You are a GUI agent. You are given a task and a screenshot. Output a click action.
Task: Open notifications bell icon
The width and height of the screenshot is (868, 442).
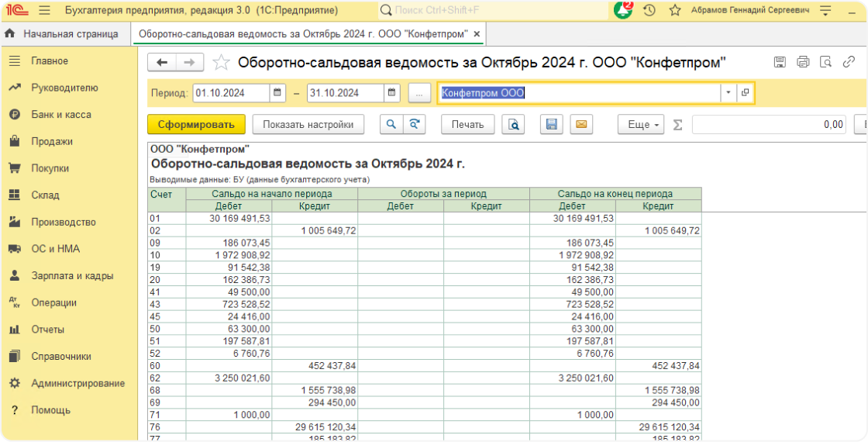tap(623, 10)
